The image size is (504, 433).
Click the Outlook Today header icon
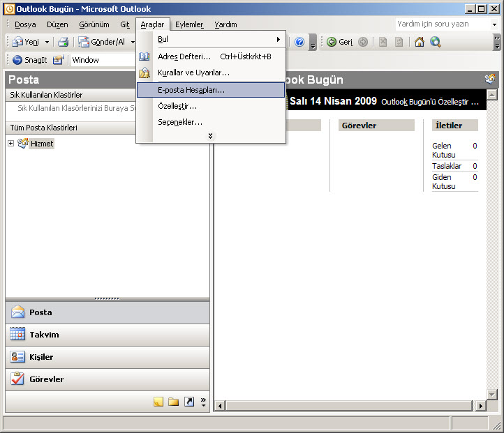490,79
